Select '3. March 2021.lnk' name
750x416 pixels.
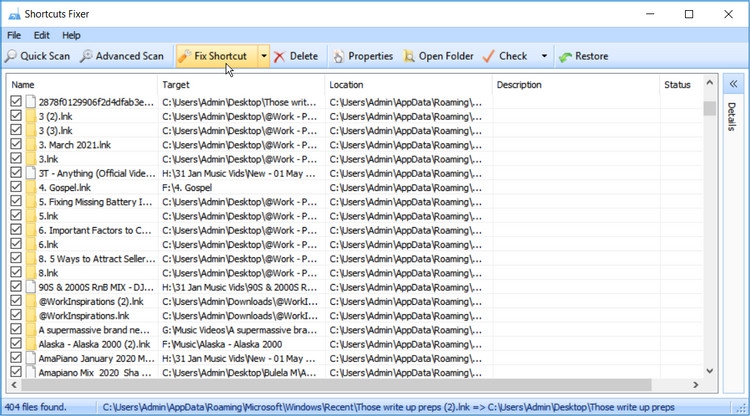pos(75,145)
